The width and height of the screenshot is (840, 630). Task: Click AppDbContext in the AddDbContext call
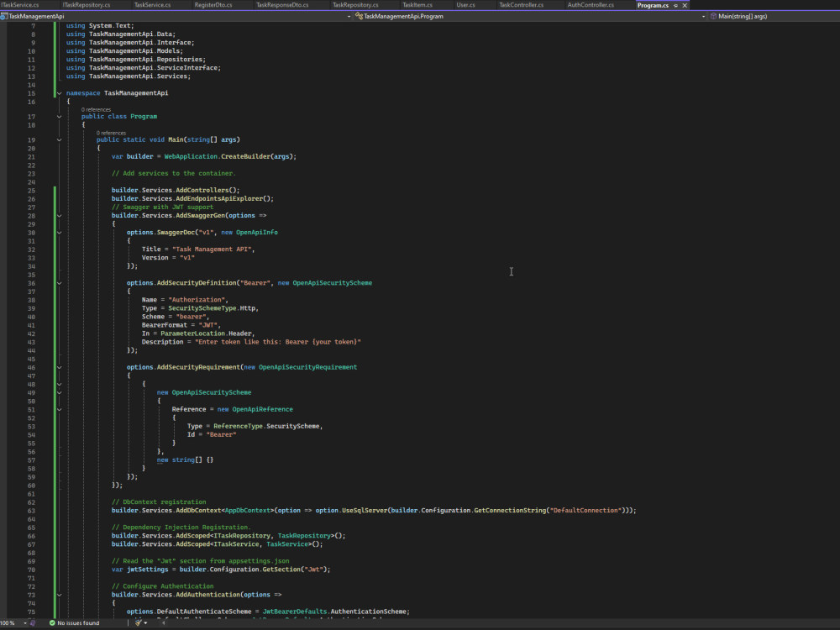248,511
